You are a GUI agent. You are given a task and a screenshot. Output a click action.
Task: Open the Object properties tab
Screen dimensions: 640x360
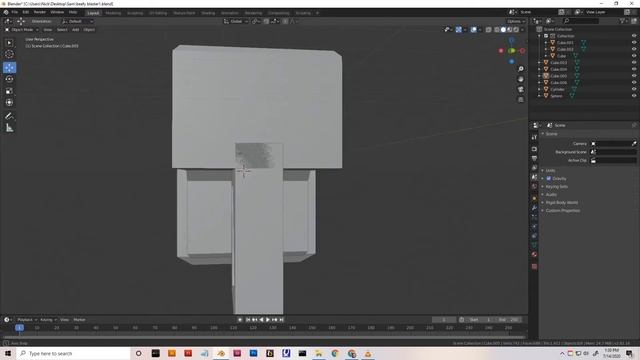534,198
